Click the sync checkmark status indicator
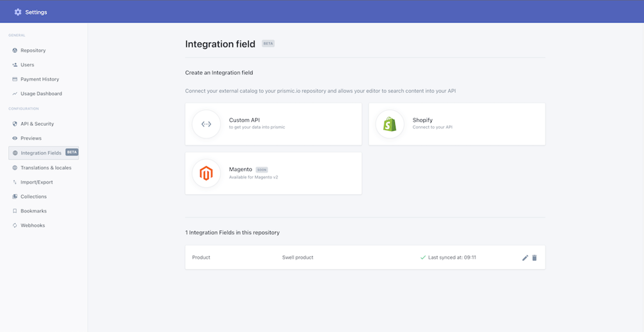Image resolution: width=644 pixels, height=332 pixels. click(x=423, y=257)
